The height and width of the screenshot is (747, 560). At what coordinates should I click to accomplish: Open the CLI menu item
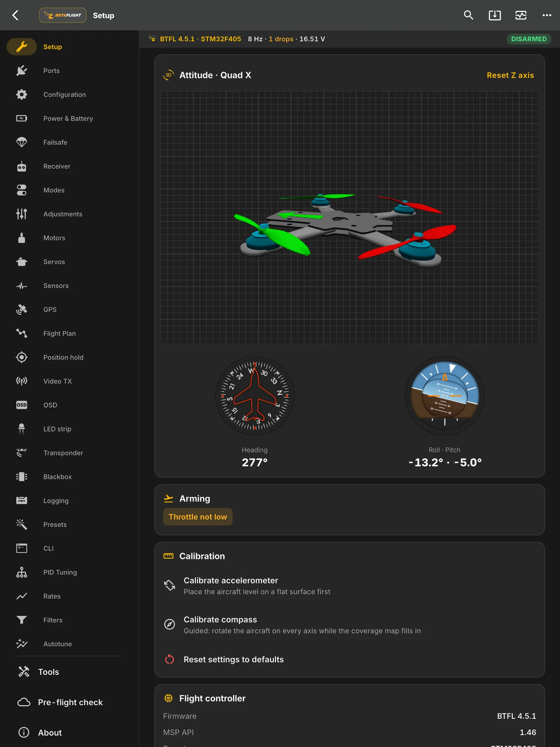(69, 548)
